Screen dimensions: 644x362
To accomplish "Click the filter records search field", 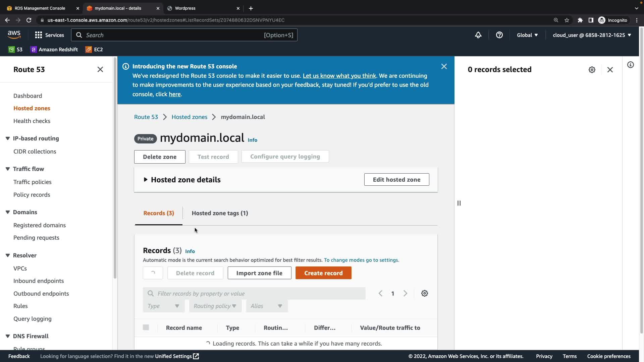I will point(255,294).
